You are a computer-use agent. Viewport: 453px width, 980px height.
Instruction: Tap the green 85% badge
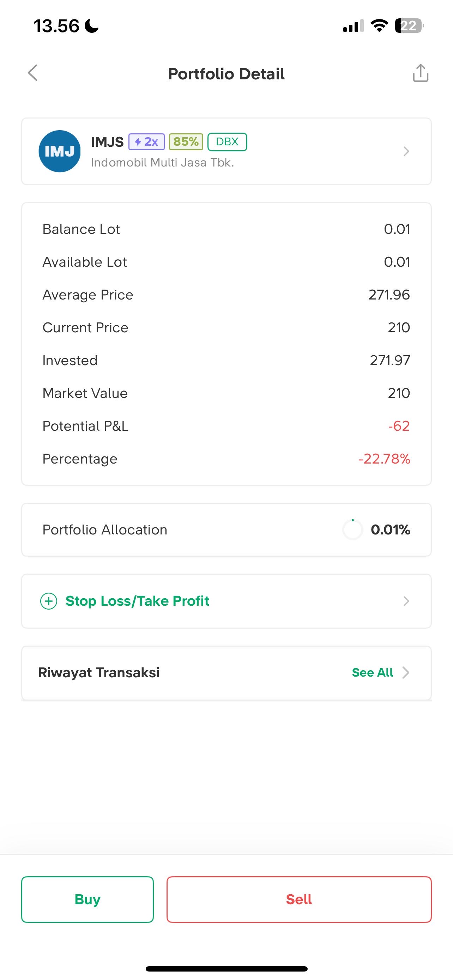(186, 142)
